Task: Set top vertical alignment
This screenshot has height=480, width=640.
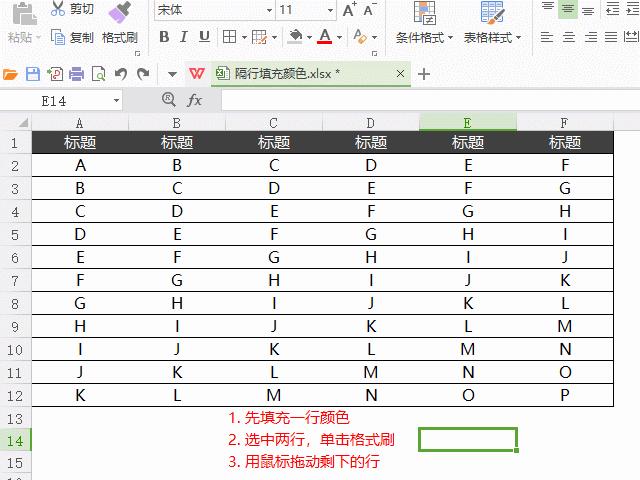Action: [x=547, y=9]
